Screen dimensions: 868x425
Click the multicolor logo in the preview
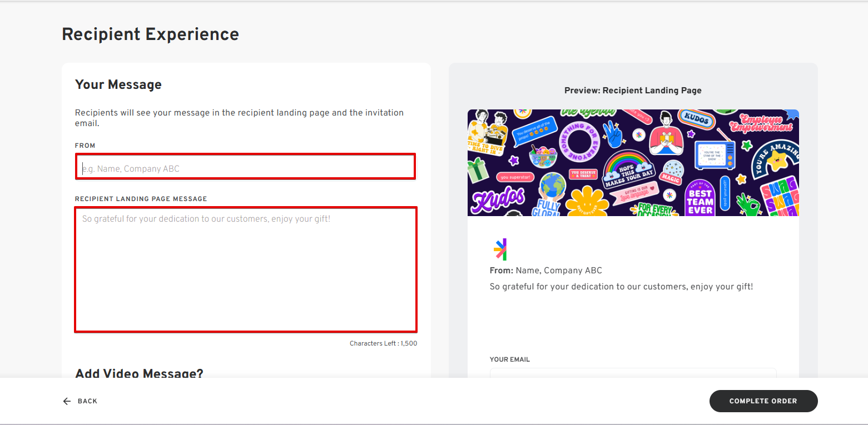coord(500,249)
